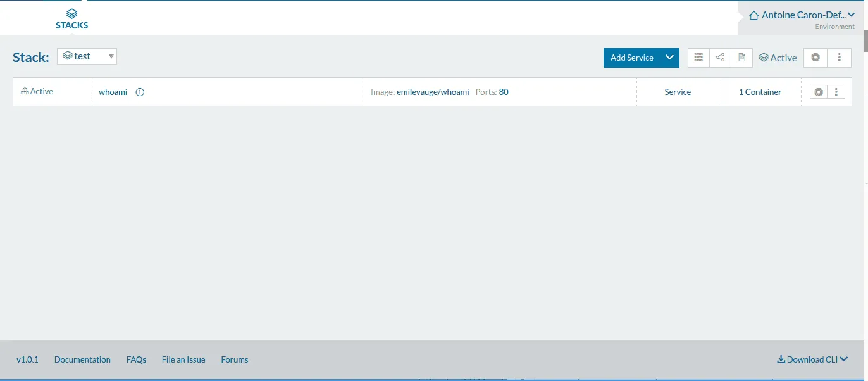This screenshot has width=868, height=381.
Task: Expand the Download CLI menu
Action: tap(812, 359)
